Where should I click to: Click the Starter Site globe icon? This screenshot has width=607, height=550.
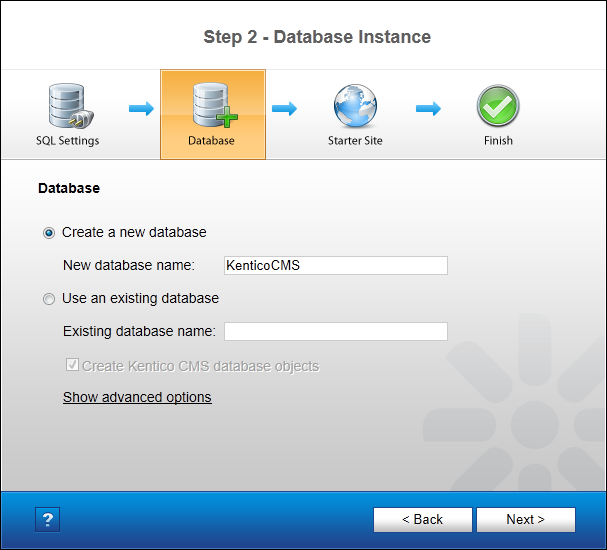(355, 106)
